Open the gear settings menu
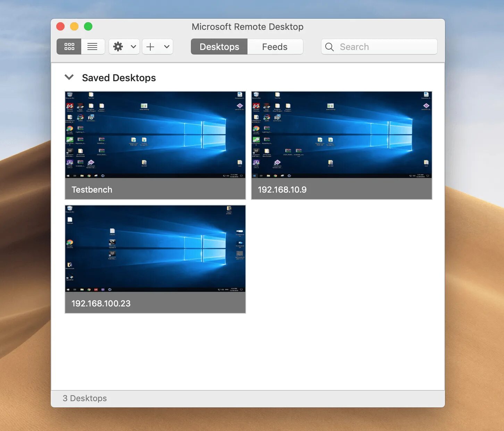This screenshot has height=431, width=504. (118, 47)
